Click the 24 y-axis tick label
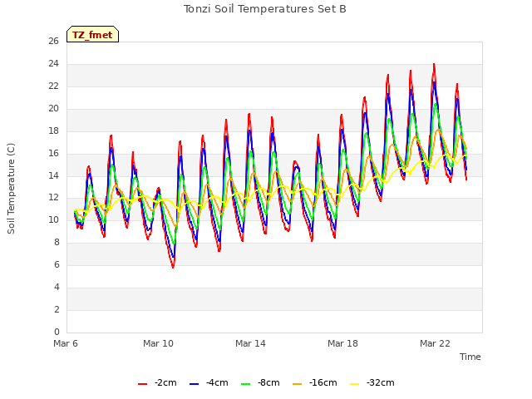The image size is (532, 399). [53, 64]
